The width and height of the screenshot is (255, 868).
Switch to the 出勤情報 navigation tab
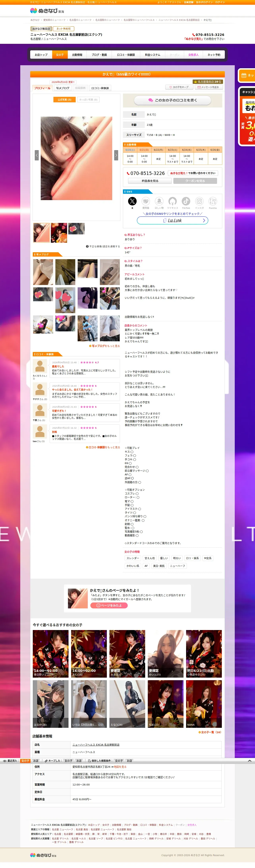coord(77,55)
